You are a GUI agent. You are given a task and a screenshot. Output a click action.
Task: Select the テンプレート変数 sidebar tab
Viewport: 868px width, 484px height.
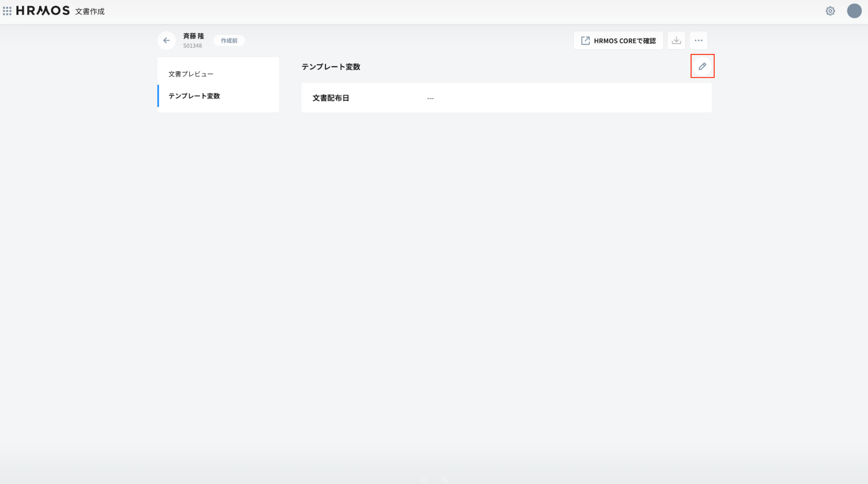tap(194, 96)
